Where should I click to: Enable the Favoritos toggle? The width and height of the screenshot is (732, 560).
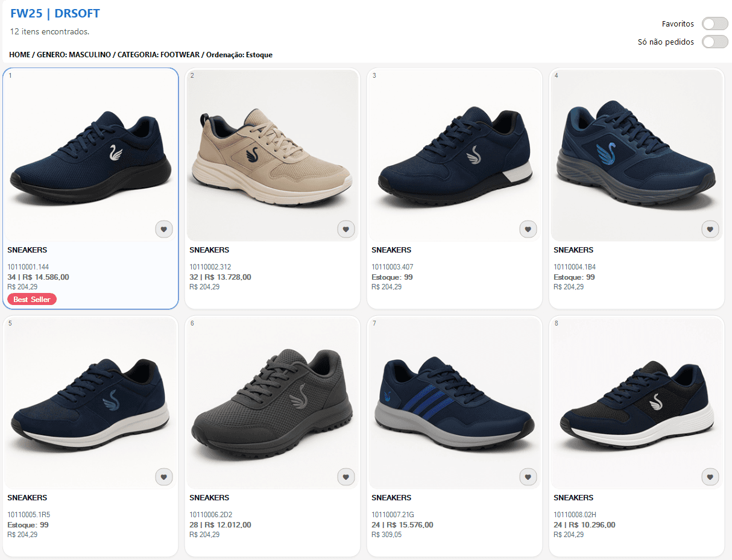click(x=715, y=24)
